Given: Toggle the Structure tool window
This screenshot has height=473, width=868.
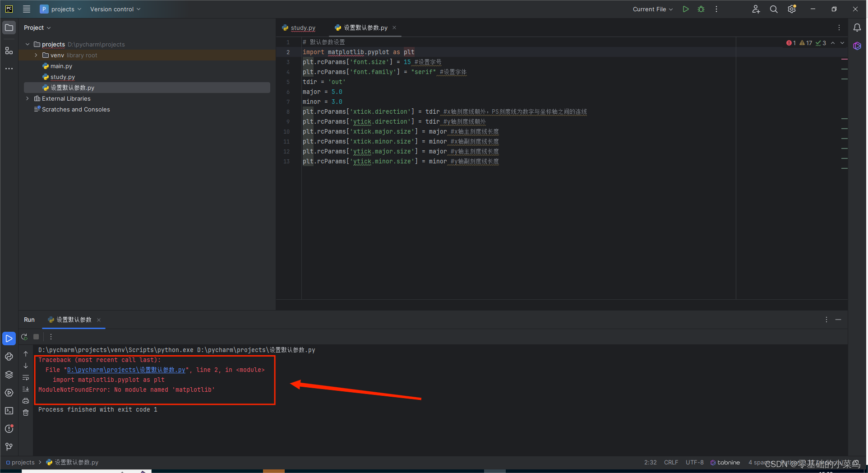Looking at the screenshot, I should click(x=9, y=51).
